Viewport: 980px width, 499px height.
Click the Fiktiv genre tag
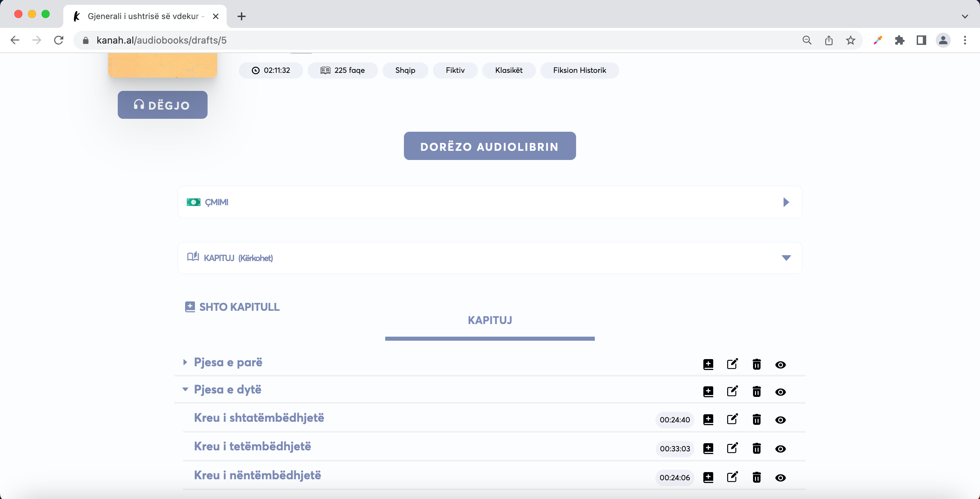click(x=455, y=70)
